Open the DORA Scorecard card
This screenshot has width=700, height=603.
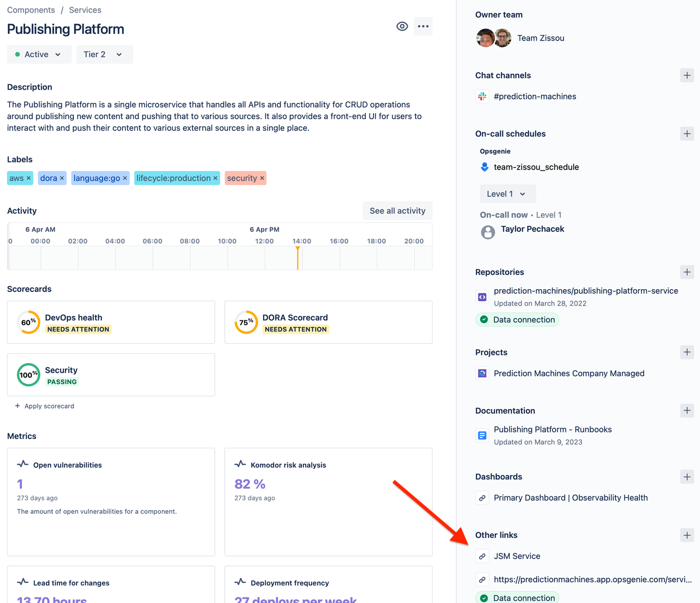(x=328, y=323)
